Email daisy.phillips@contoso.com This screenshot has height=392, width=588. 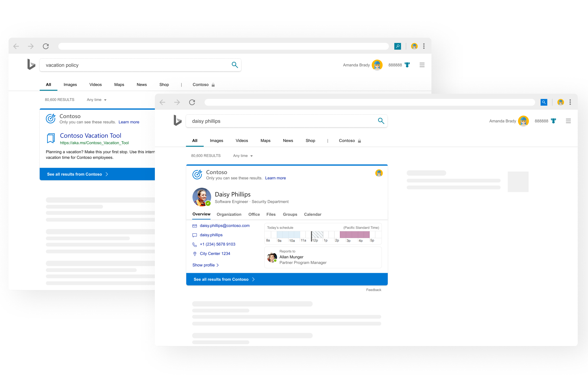tap(225, 226)
